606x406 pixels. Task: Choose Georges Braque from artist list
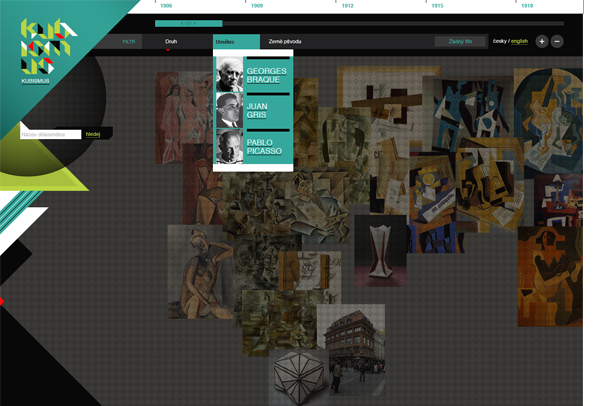click(x=266, y=75)
